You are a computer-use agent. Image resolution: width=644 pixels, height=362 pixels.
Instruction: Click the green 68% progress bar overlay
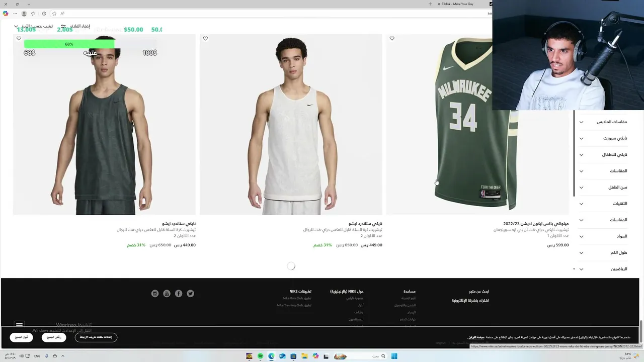coord(69,44)
